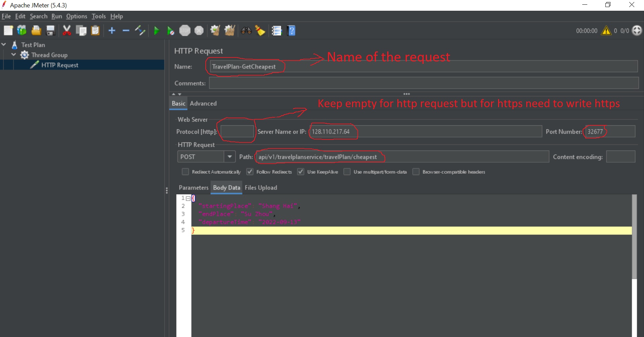Viewport: 644px width, 337px height.
Task: Paste element using clipboard toolbar icon
Action: click(x=95, y=31)
